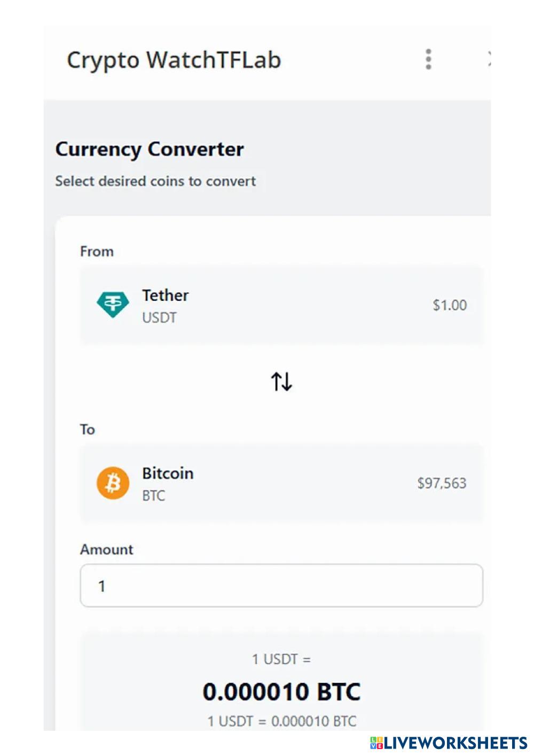534x756 pixels.
Task: Click the BTC ticker under Bitcoin
Action: click(154, 496)
